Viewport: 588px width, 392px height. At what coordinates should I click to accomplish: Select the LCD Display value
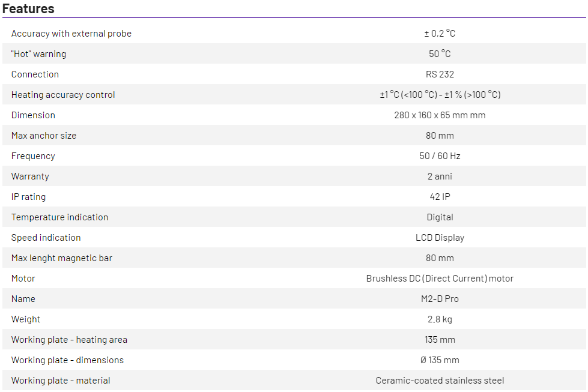[x=440, y=238]
